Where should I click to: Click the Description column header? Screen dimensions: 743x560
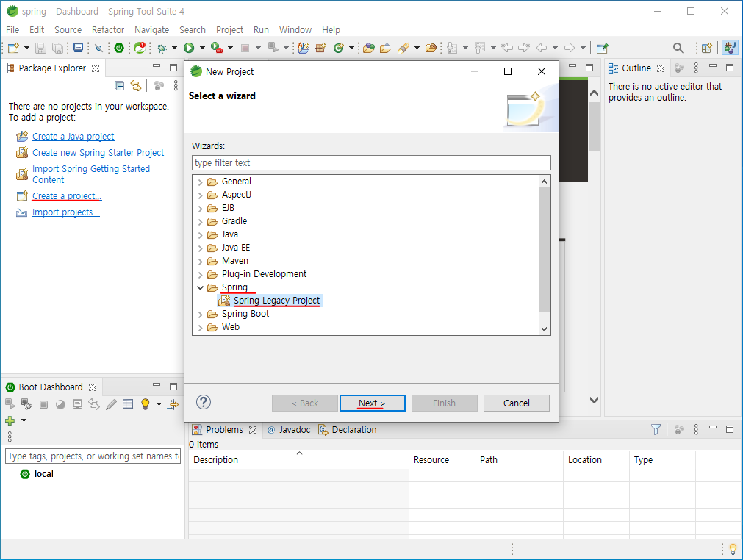point(298,459)
